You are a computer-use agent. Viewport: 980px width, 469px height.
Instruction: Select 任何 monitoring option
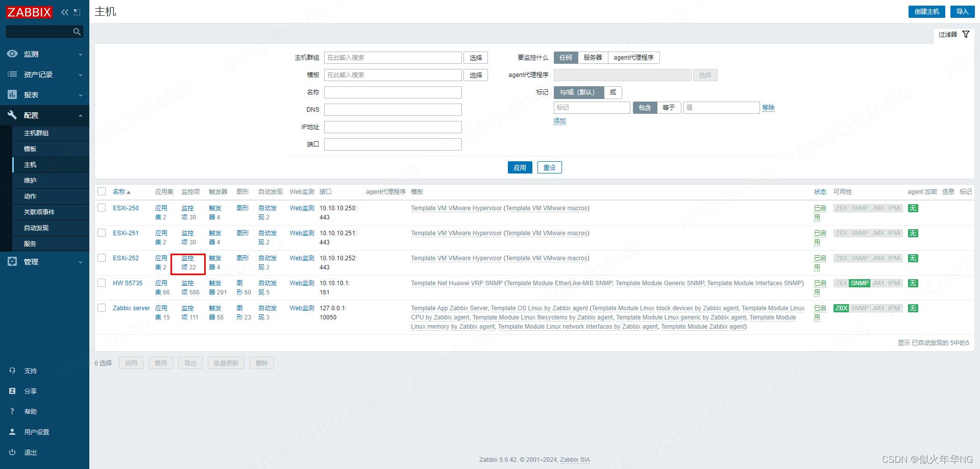pyautogui.click(x=566, y=58)
